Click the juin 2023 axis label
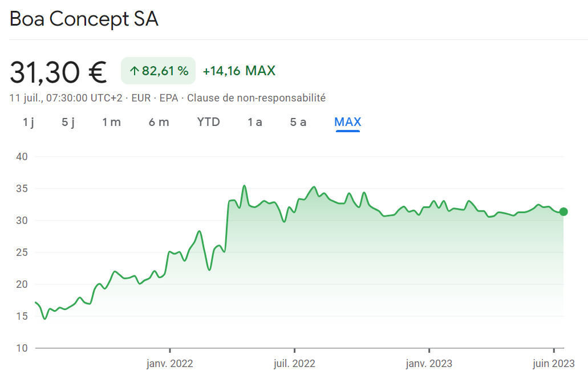 [554, 364]
